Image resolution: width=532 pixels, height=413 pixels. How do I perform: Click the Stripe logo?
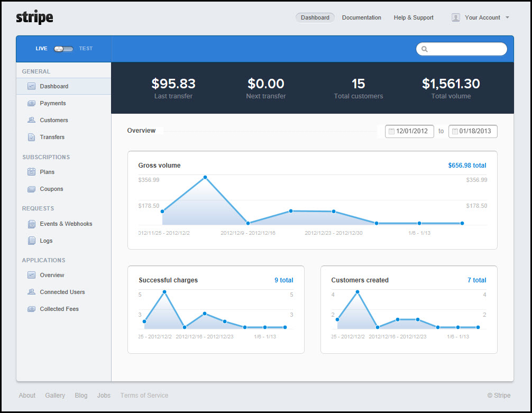(34, 17)
